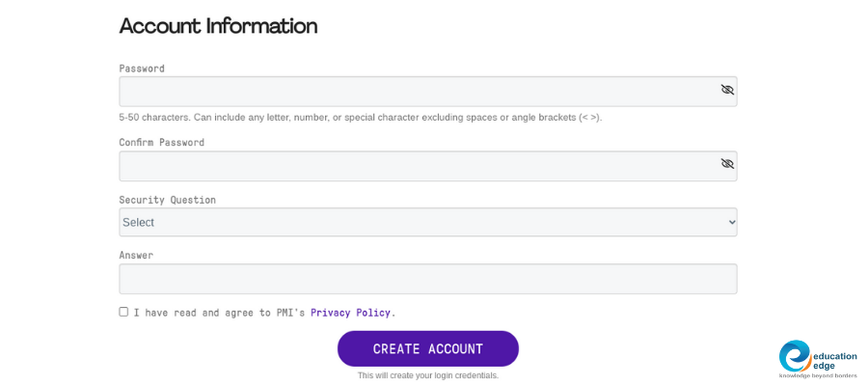The width and height of the screenshot is (868, 386).
Task: Check the Privacy Policy agreement checkbox
Action: (x=123, y=312)
